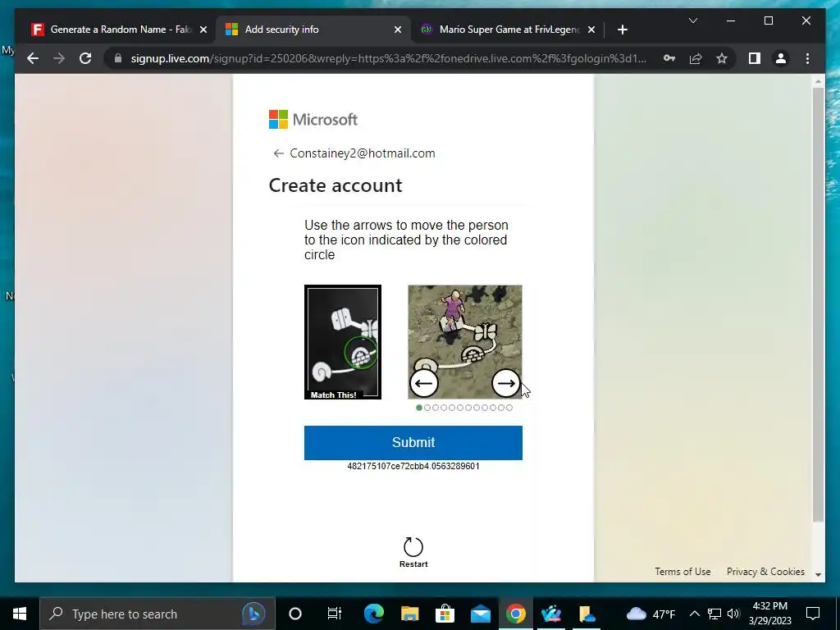The image size is (840, 630).
Task: Open the Chrome three-dot menu
Action: (x=807, y=58)
